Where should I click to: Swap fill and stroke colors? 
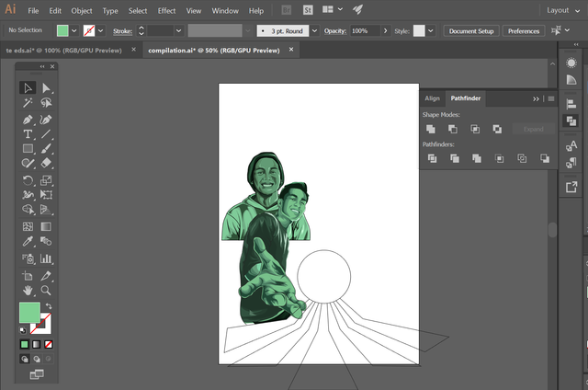click(49, 306)
